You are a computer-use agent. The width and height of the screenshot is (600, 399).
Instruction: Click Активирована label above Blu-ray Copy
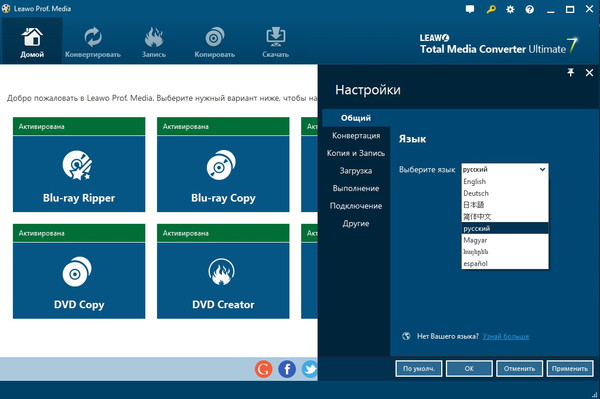(186, 127)
